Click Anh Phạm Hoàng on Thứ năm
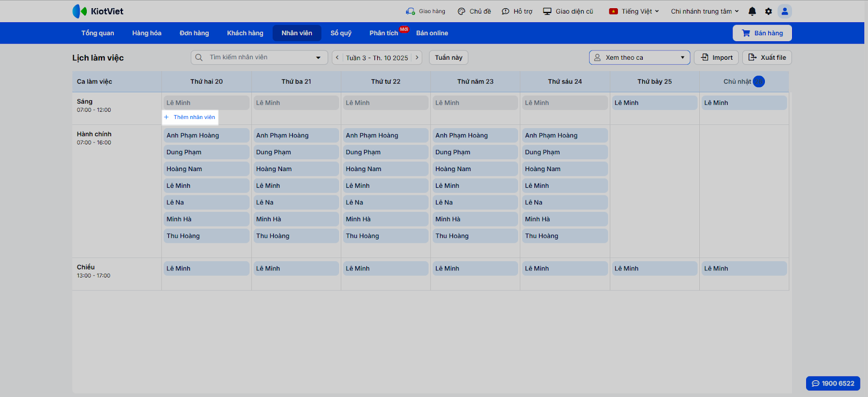The image size is (868, 397). pos(475,135)
